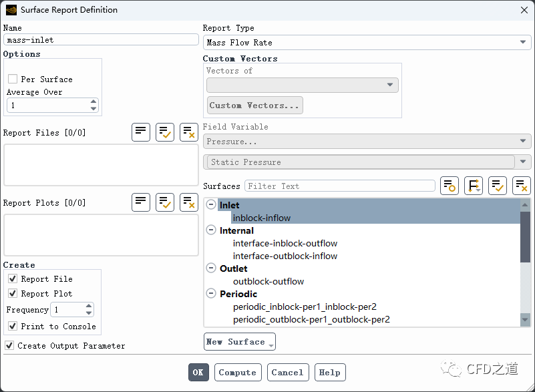Collapse the Internal surface group

click(x=211, y=230)
